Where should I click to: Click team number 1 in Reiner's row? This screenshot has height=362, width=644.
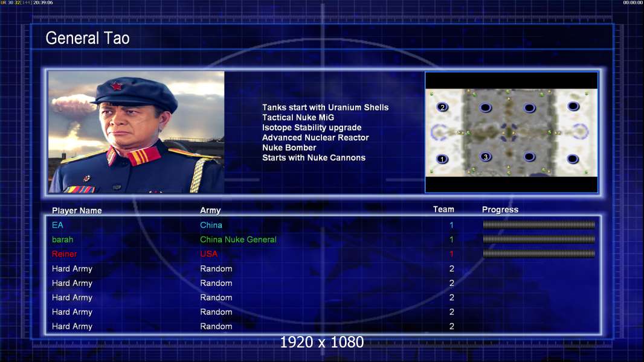click(451, 254)
